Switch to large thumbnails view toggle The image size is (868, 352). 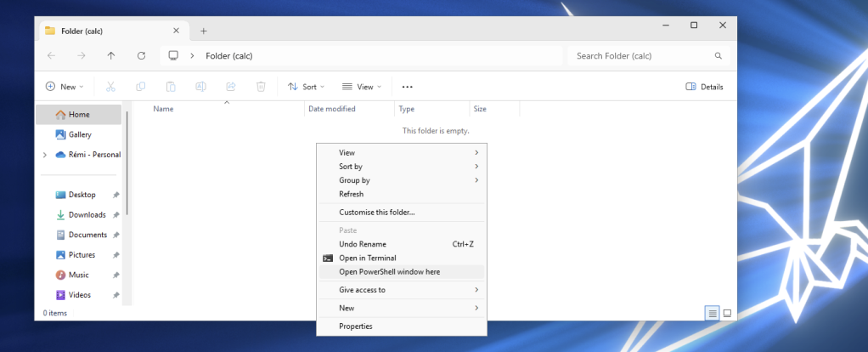[x=727, y=313]
